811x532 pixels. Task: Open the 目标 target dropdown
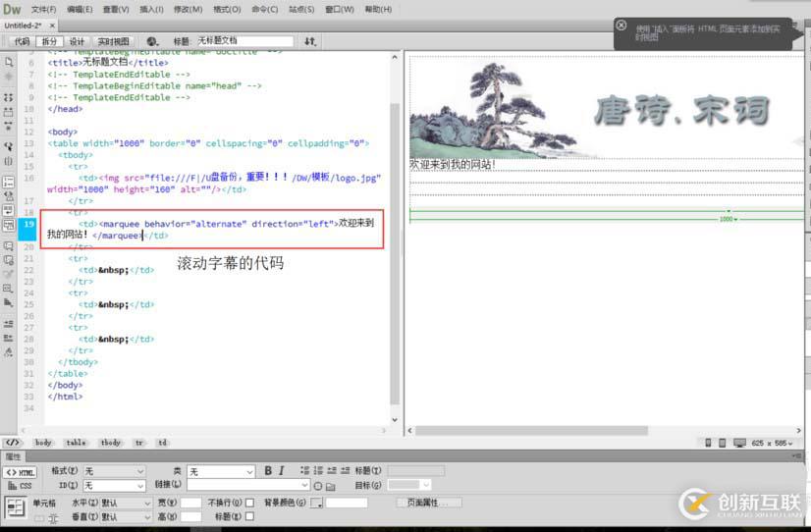coord(408,485)
